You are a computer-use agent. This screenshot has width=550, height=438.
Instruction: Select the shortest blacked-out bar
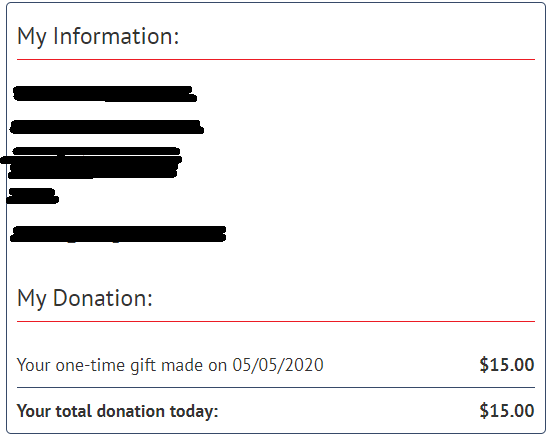coord(32,196)
